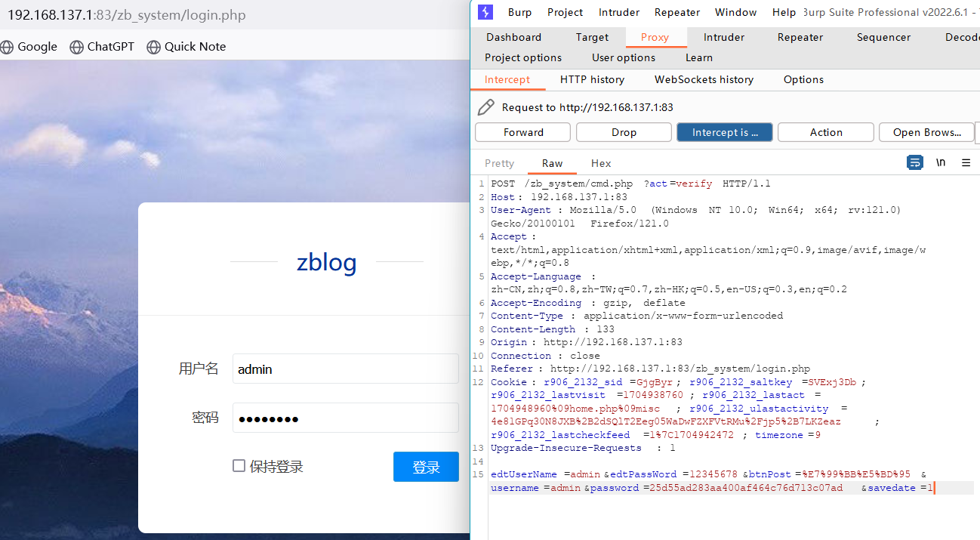The width and height of the screenshot is (980, 540).
Task: Click the Connection: close header line
Action: [x=545, y=356]
